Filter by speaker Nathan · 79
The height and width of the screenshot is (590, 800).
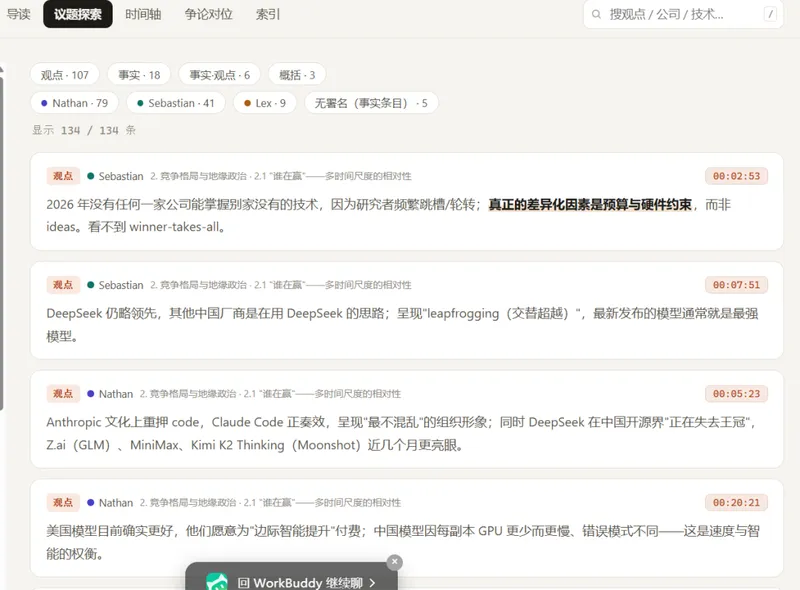point(74,103)
